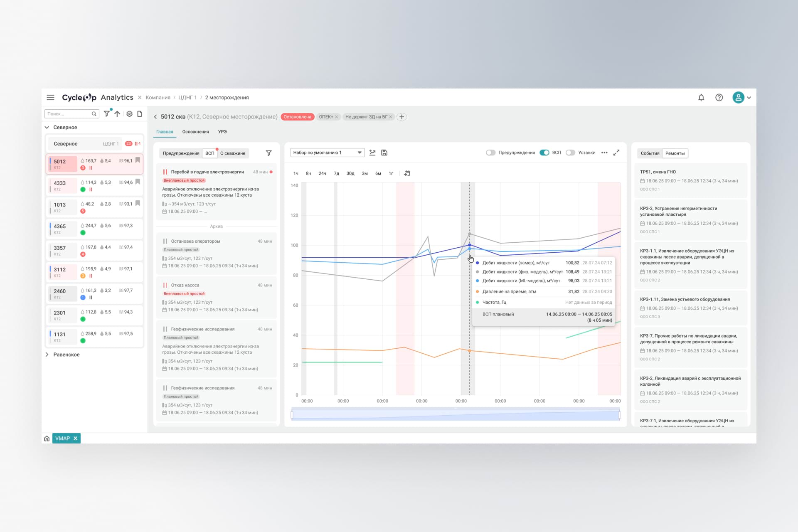
Task: Turn on the Уставки toggle
Action: 570,153
